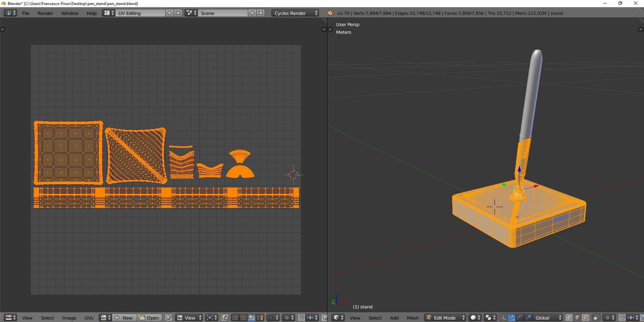Open pivot point dropdown in 3D view

tap(490, 318)
